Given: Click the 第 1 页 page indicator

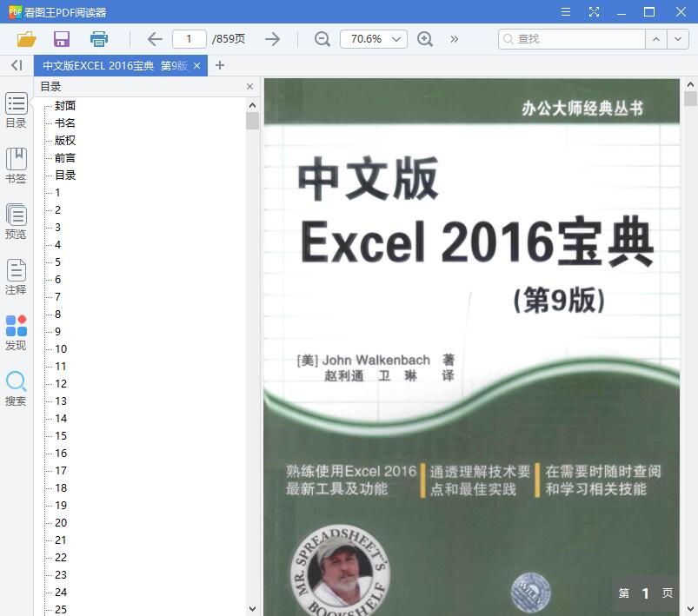Looking at the screenshot, I should [646, 593].
